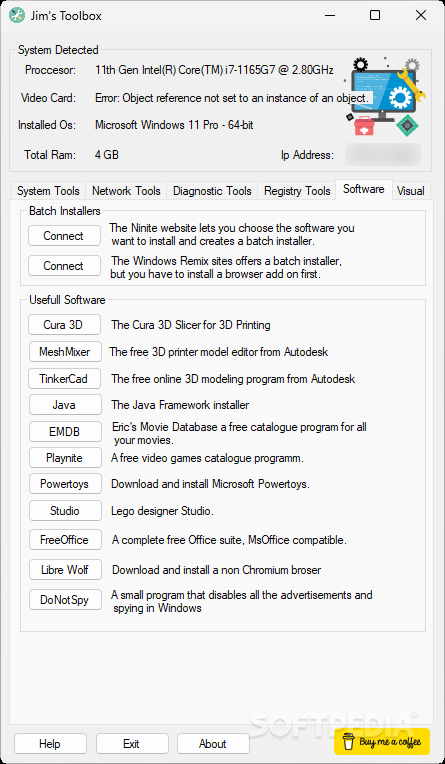Click the 'Eric's Movie Database' description text
Screen dimensions: 445x764
(239, 434)
